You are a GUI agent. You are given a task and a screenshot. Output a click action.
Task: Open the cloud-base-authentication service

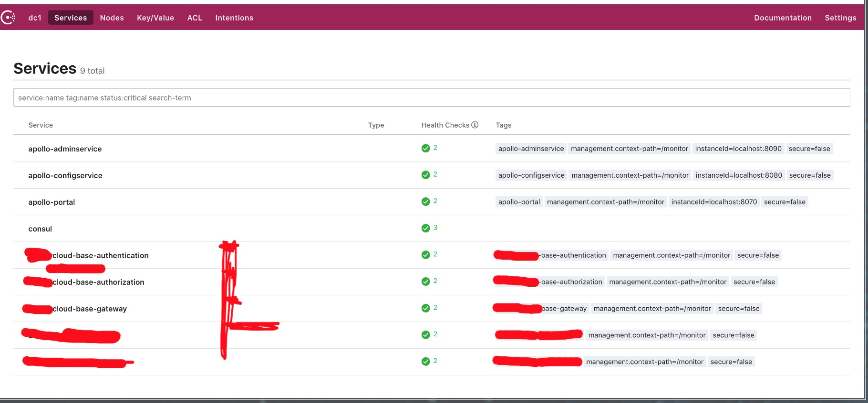pyautogui.click(x=101, y=255)
